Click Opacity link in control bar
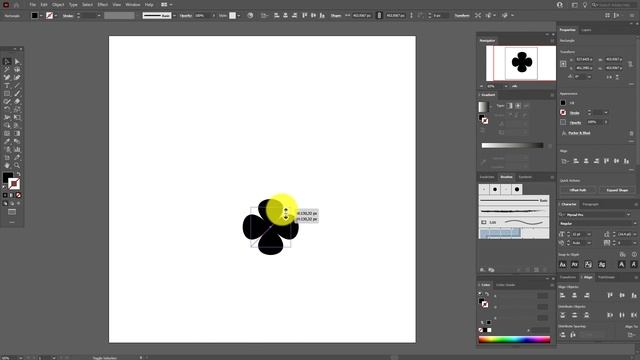Viewport: 640px width, 360px height. tap(186, 16)
